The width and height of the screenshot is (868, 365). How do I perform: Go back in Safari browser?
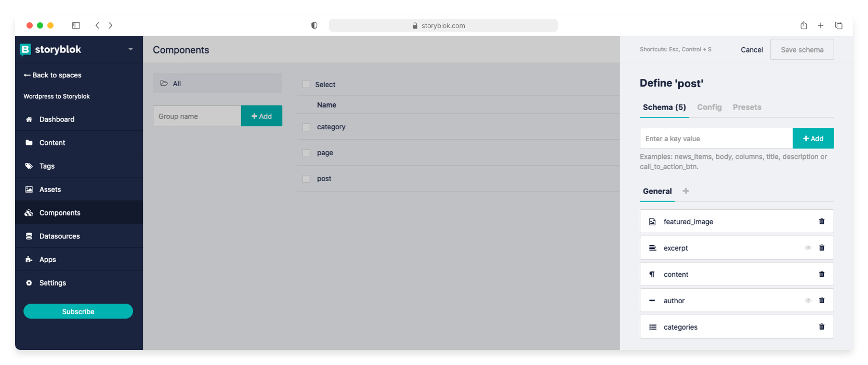click(97, 25)
